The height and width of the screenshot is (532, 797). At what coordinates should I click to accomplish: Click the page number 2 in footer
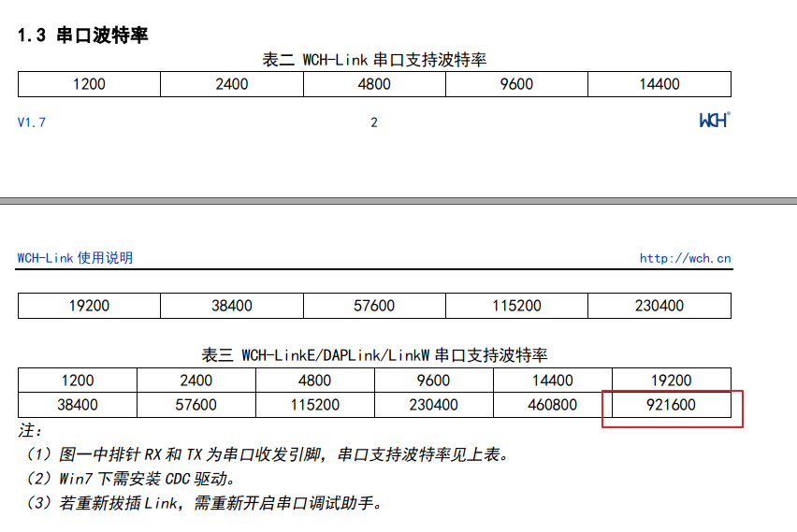(374, 122)
